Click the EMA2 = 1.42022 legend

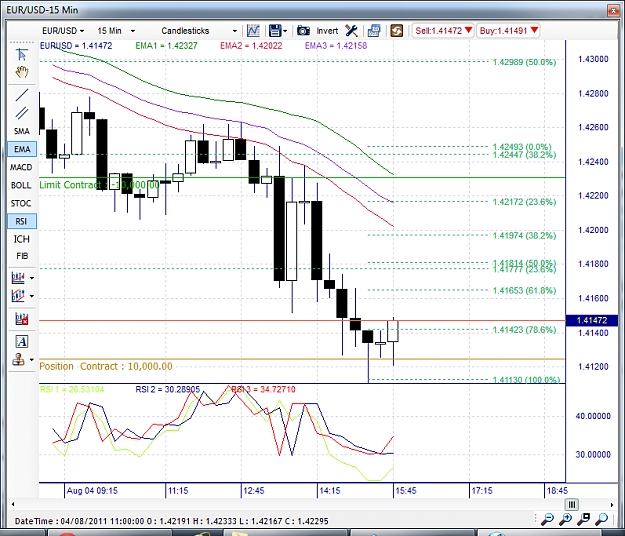[x=251, y=46]
